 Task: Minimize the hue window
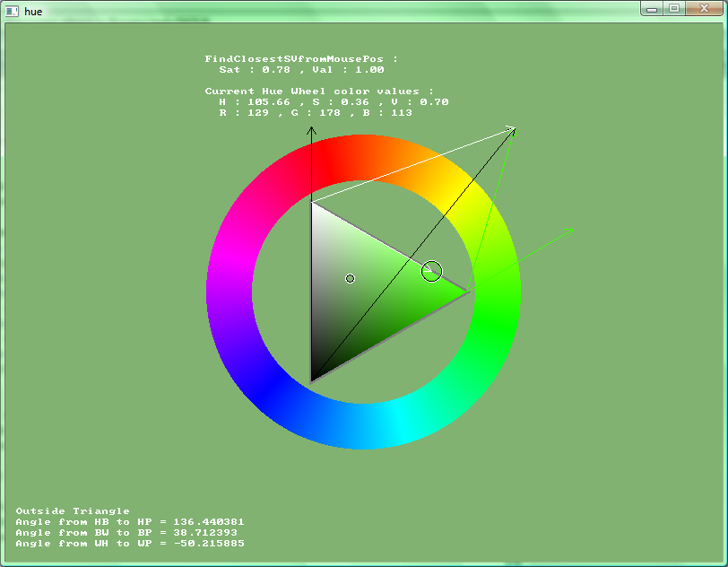coord(652,8)
